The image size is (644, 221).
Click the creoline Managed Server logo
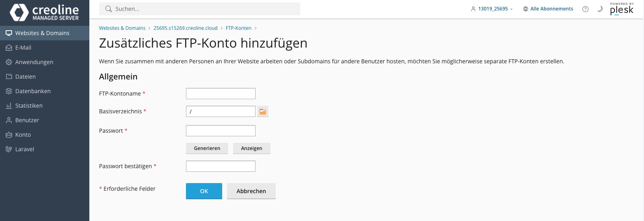coord(44,13)
